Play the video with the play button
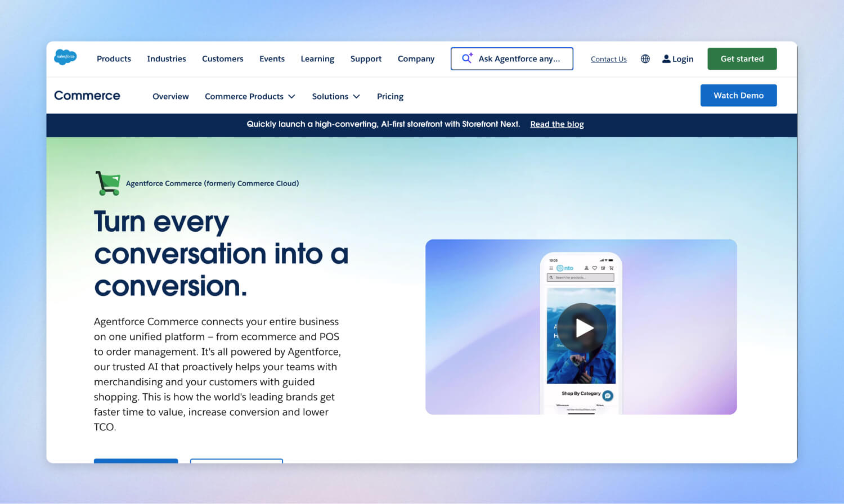Image resolution: width=844 pixels, height=504 pixels. (x=582, y=328)
